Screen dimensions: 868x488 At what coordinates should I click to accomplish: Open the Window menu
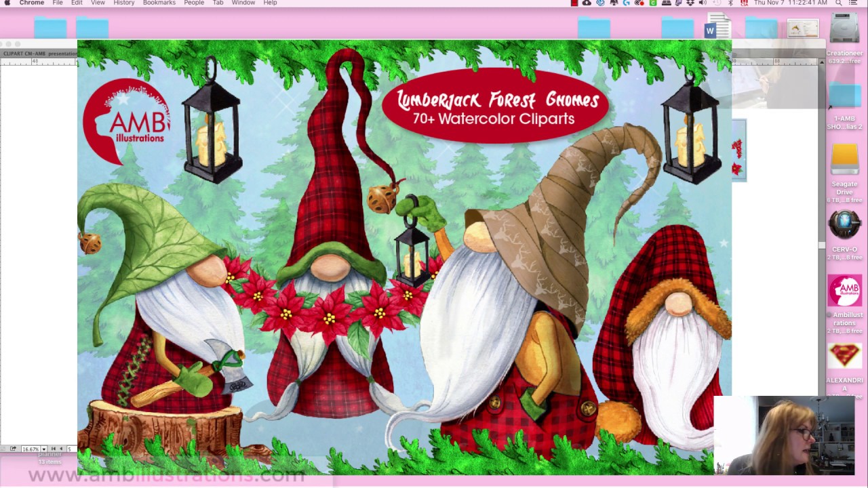tap(243, 3)
